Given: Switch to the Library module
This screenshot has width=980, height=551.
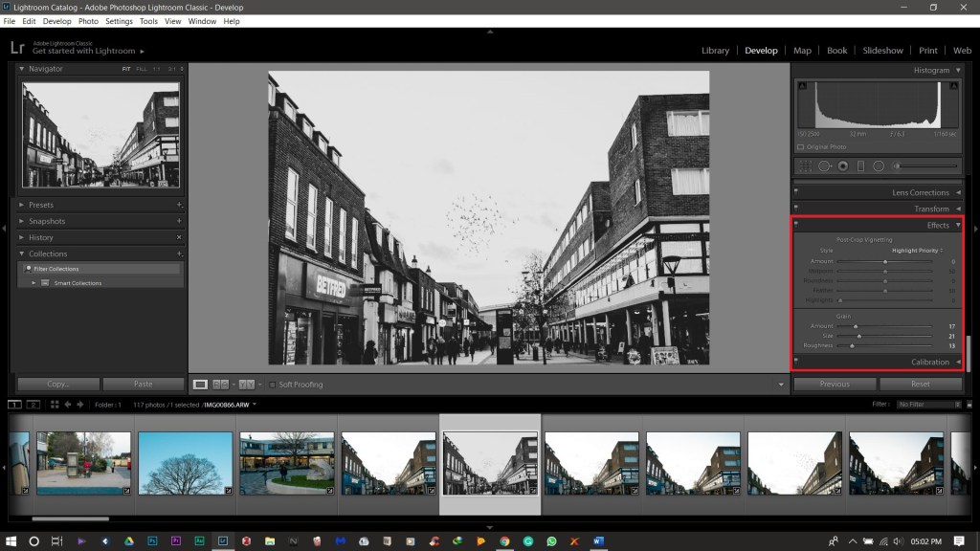Looking at the screenshot, I should (715, 51).
